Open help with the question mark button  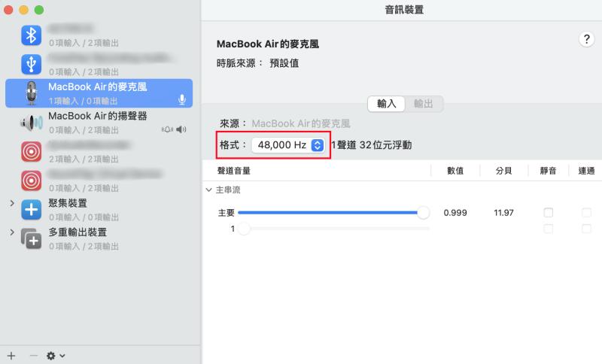click(x=586, y=39)
